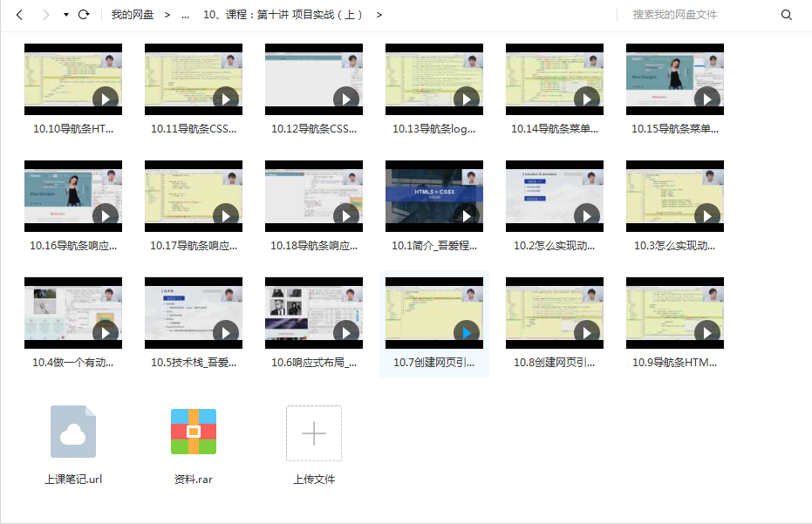
Task: Click the forward navigation arrow
Action: pos(44,15)
